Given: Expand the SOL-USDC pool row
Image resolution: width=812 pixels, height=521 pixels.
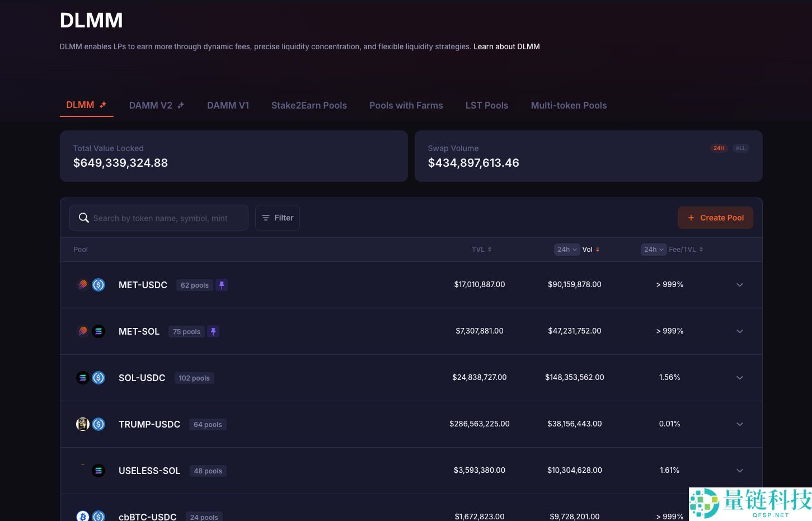Looking at the screenshot, I should [x=739, y=378].
